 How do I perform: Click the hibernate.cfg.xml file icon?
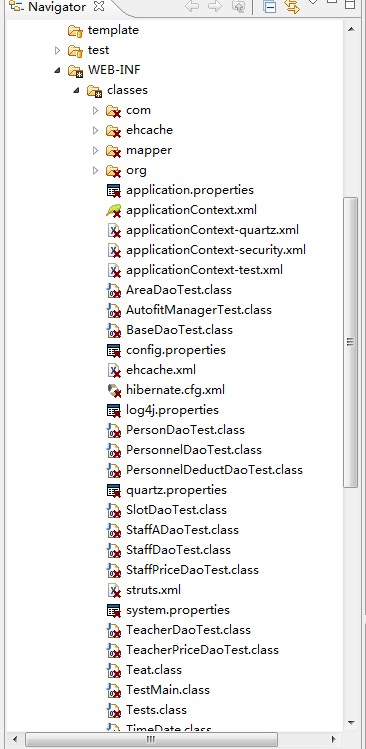pos(113,390)
